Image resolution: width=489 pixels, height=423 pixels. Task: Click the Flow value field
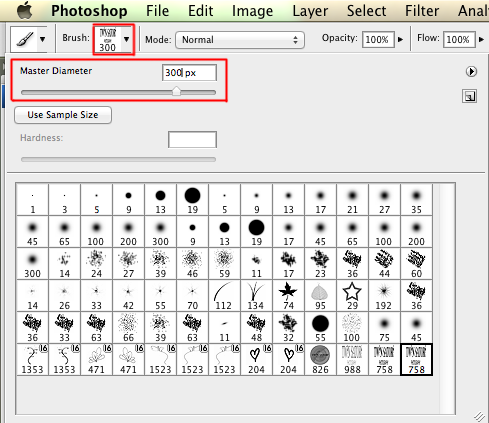[x=459, y=40]
